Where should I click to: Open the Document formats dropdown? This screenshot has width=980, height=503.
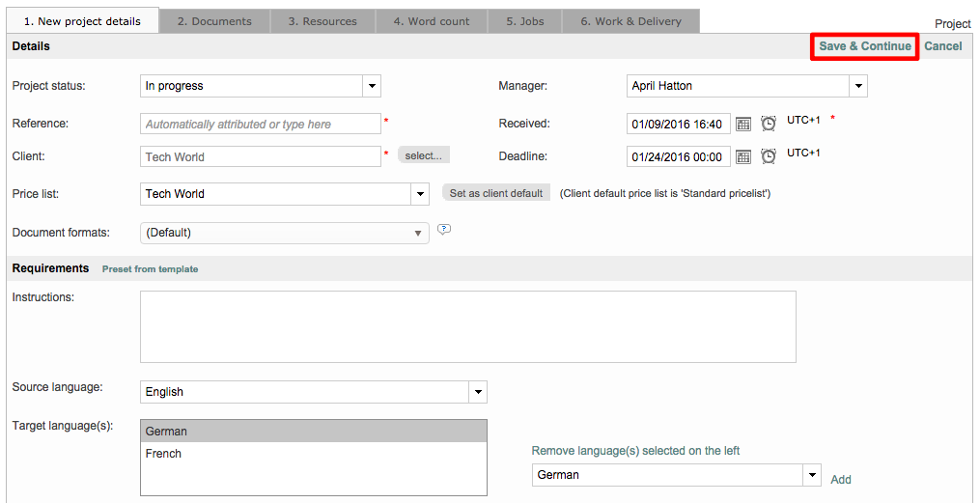(x=418, y=233)
